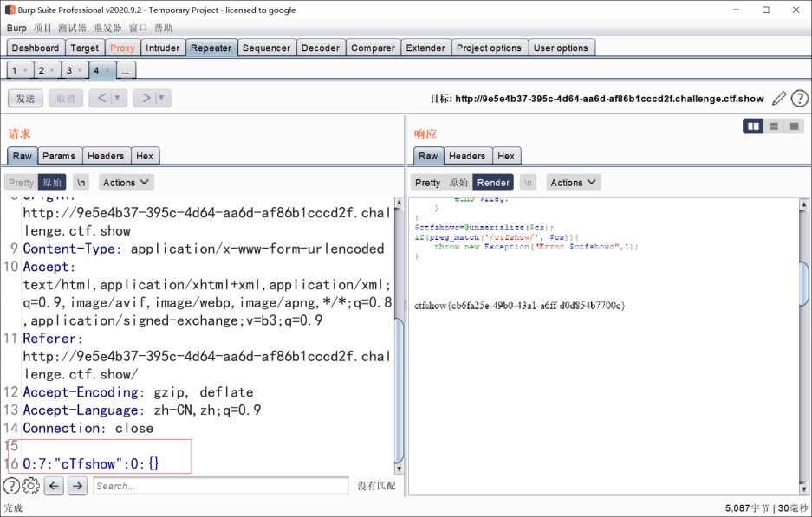The image size is (812, 517).
Task: Select Repeater tab 3
Action: tap(68, 70)
